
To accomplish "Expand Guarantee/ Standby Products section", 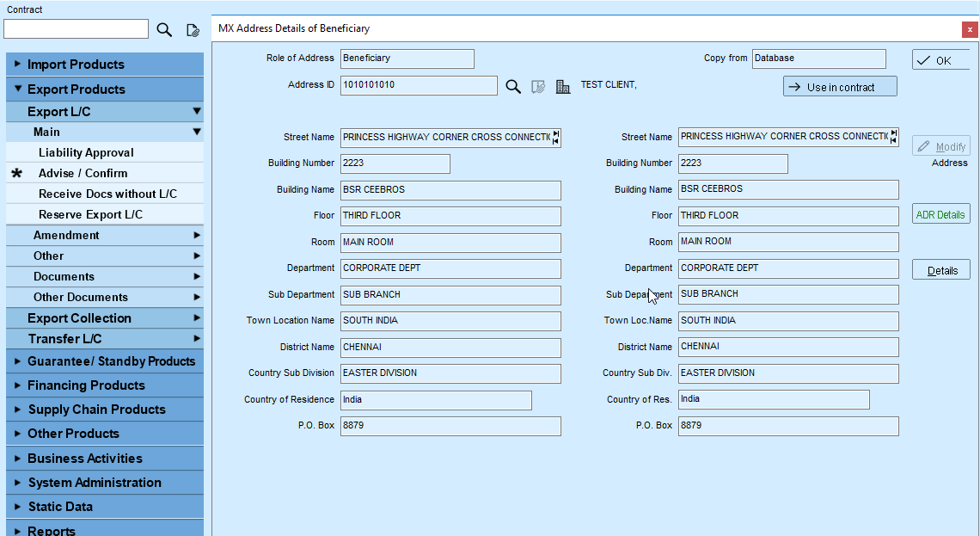I will point(105,361).
